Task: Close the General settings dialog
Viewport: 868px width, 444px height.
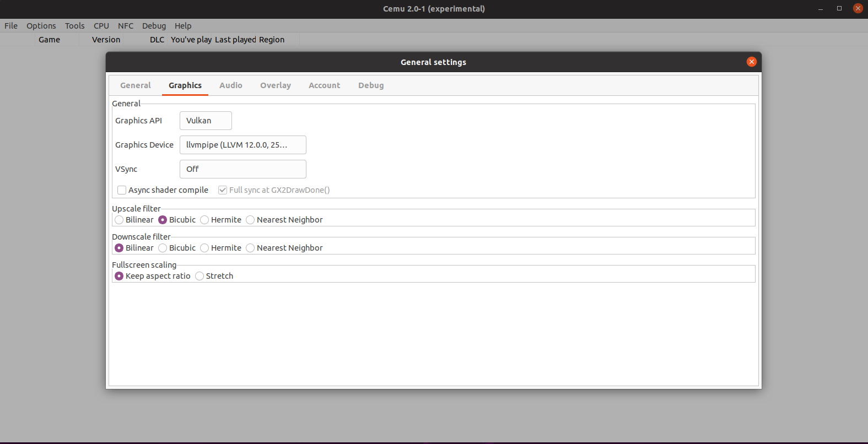Action: 751,62
